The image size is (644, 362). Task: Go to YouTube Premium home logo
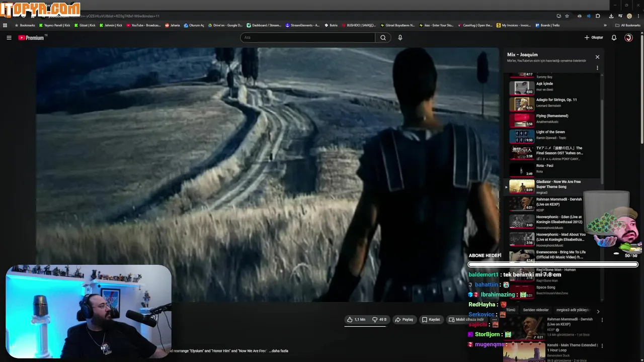pos(31,38)
